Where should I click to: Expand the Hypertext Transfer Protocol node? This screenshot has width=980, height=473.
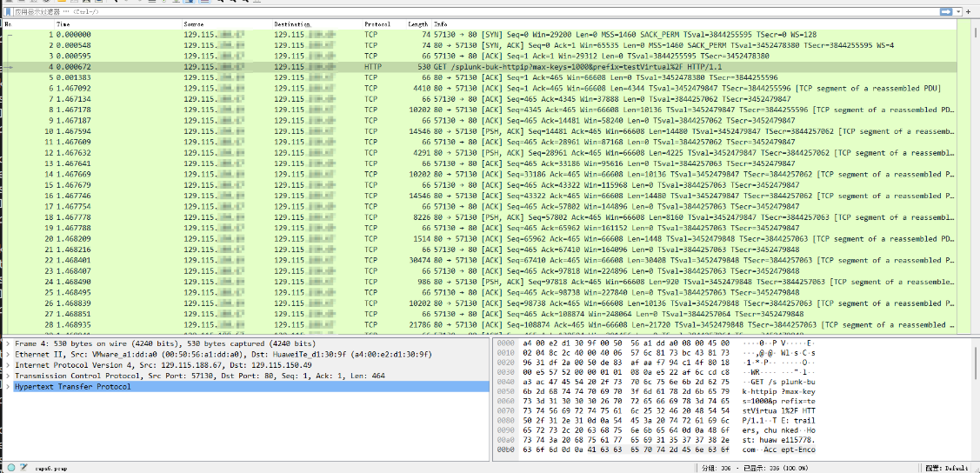[x=8, y=386]
